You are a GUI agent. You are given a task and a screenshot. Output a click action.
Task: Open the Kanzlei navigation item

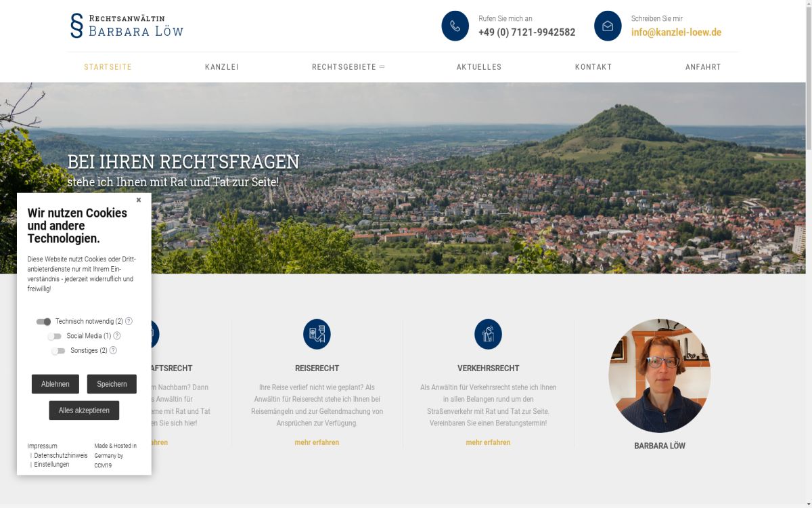[223, 67]
